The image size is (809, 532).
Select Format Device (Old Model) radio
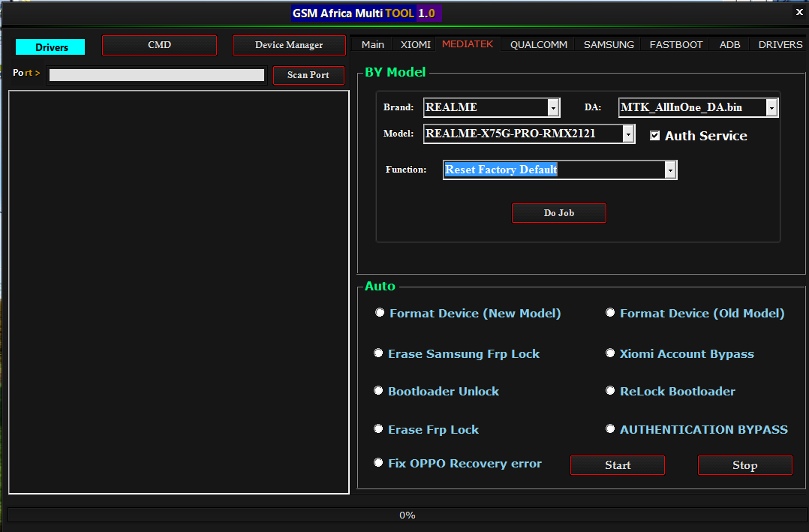(x=610, y=313)
